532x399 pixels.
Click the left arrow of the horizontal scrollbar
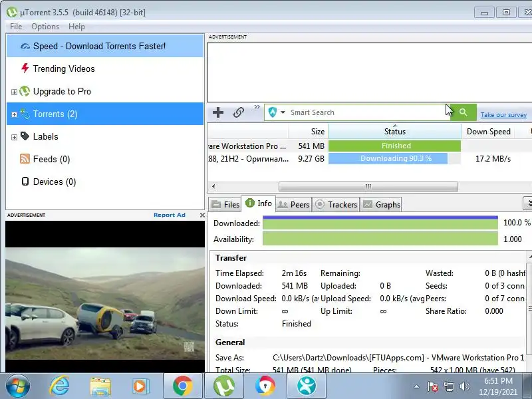(x=213, y=186)
